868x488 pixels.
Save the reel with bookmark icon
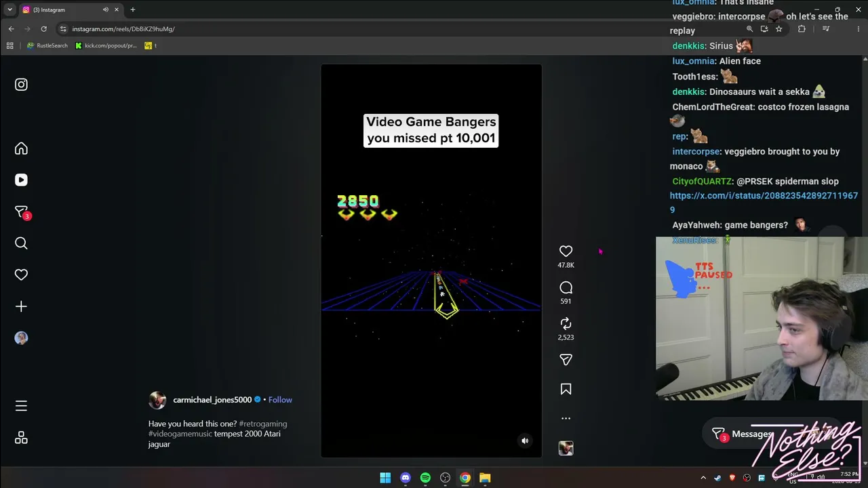pyautogui.click(x=566, y=389)
